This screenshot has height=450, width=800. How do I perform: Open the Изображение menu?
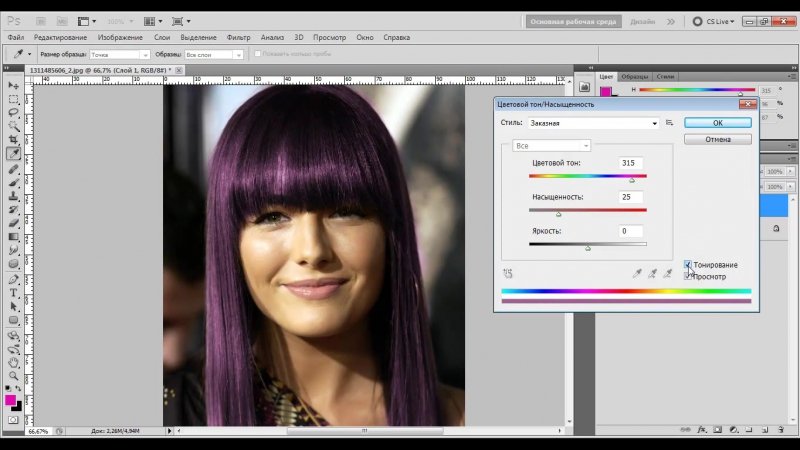[120, 37]
